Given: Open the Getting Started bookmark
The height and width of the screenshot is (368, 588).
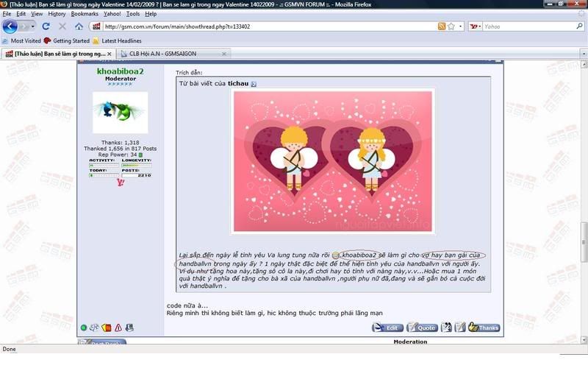Looking at the screenshot, I should coord(67,40).
